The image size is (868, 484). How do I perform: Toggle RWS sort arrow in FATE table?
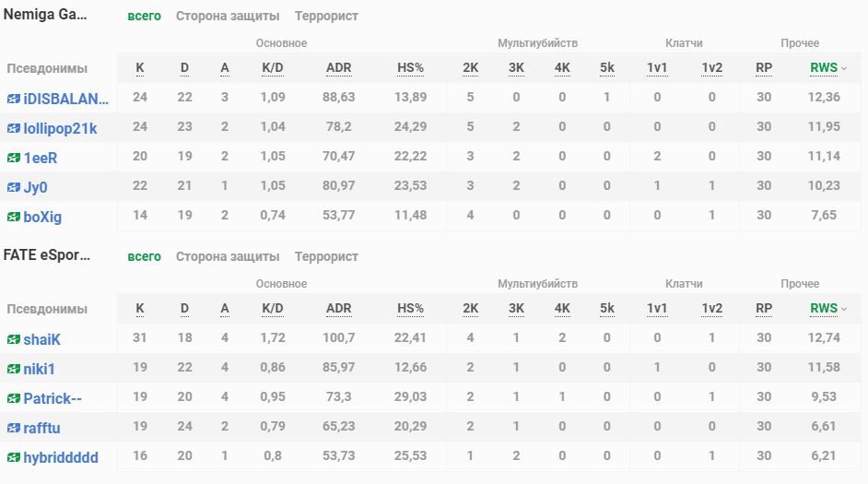click(844, 309)
